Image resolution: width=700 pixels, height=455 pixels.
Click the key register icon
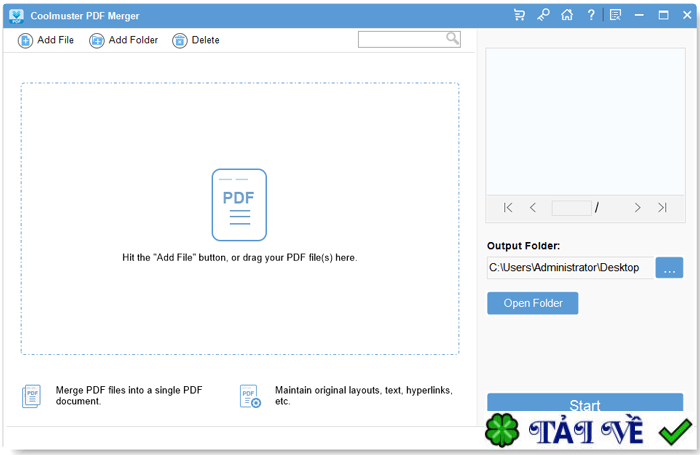coord(543,15)
